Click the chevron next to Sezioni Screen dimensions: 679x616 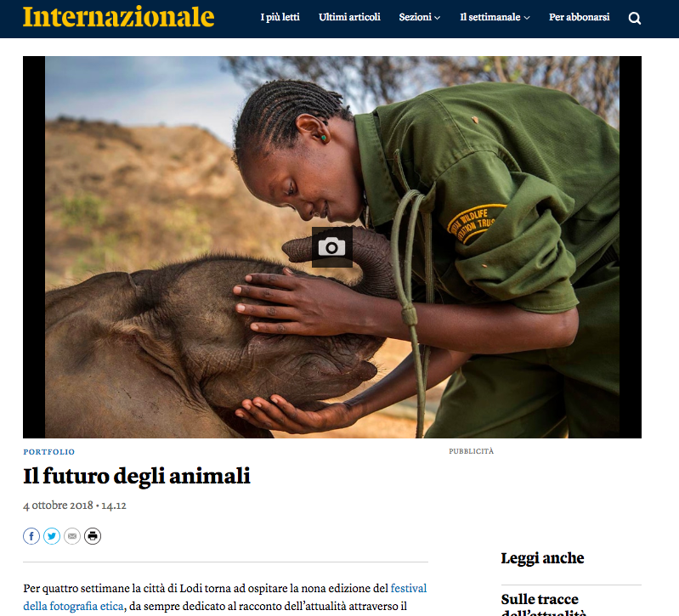[438, 18]
